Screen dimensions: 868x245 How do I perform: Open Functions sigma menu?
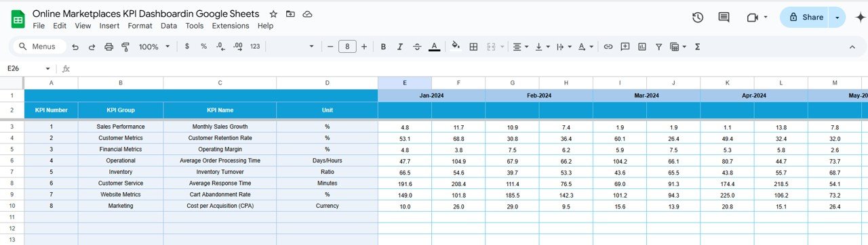[x=698, y=47]
